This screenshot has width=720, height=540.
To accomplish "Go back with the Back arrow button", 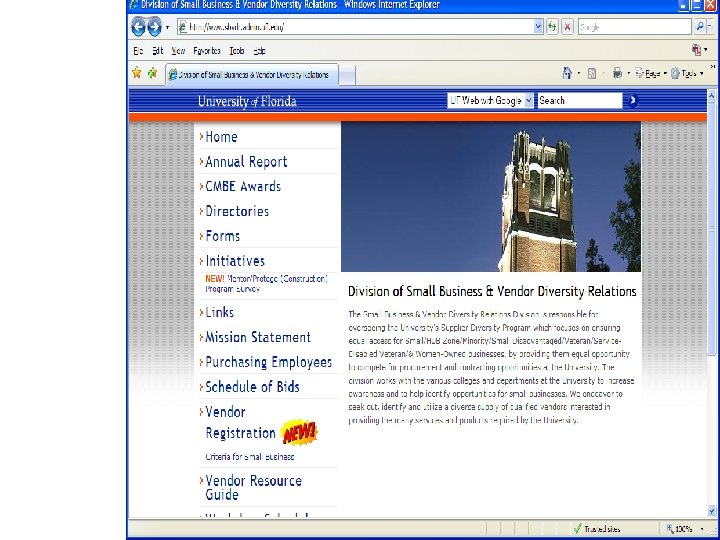I will pyautogui.click(x=138, y=27).
